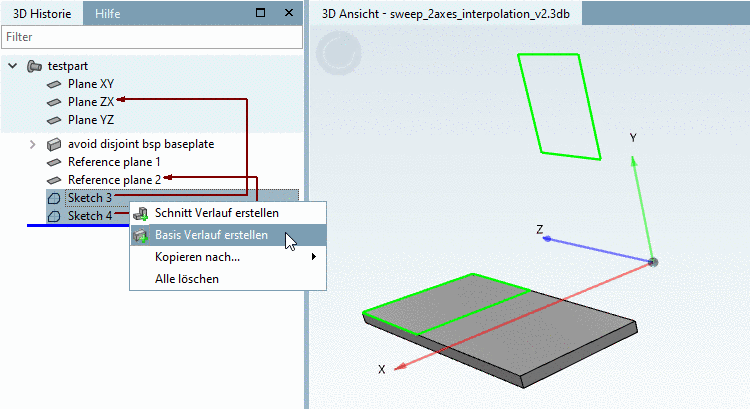Screen dimensions: 750x409
Task: Maximize the 3D Historie panel
Action: 261,13
